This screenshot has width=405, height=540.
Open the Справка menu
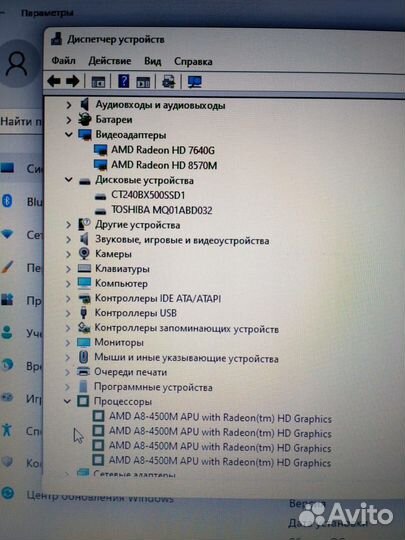[x=193, y=62]
